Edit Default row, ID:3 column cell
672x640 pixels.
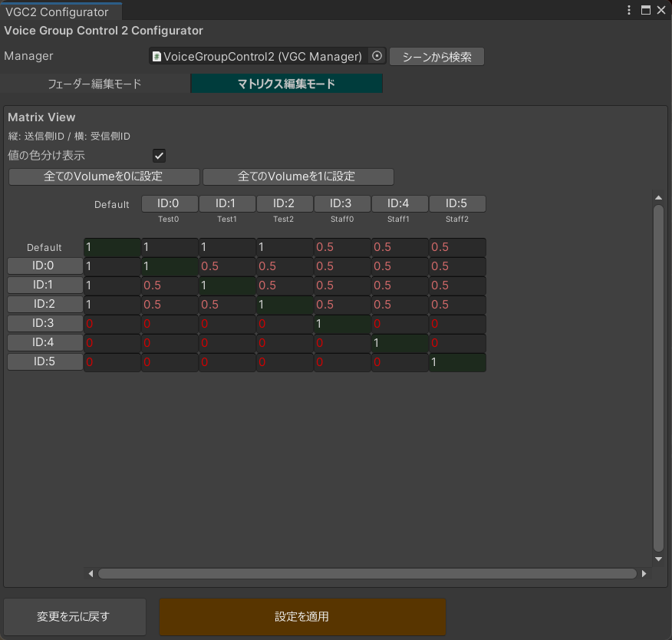pyautogui.click(x=342, y=247)
